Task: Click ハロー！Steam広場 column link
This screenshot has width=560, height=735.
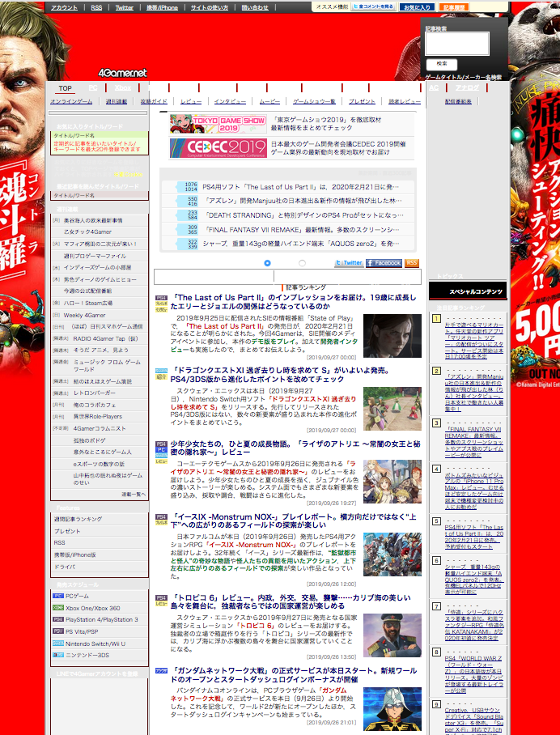Action: 88,304
